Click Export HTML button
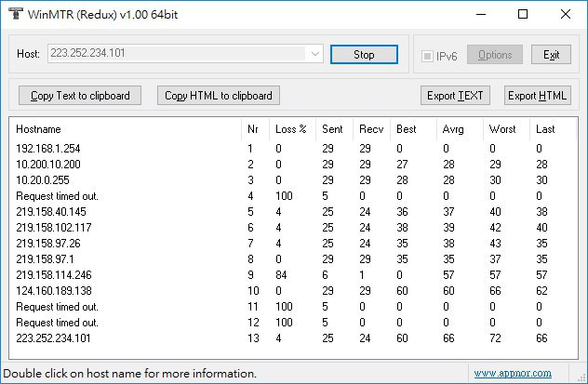 pos(537,95)
